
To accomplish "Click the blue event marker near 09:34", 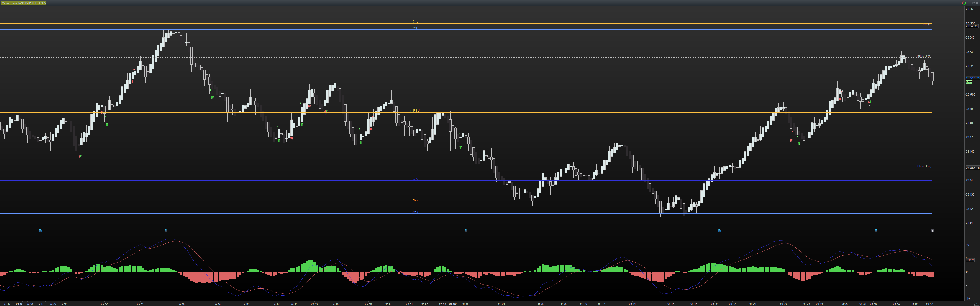I will pyautogui.click(x=876, y=230).
